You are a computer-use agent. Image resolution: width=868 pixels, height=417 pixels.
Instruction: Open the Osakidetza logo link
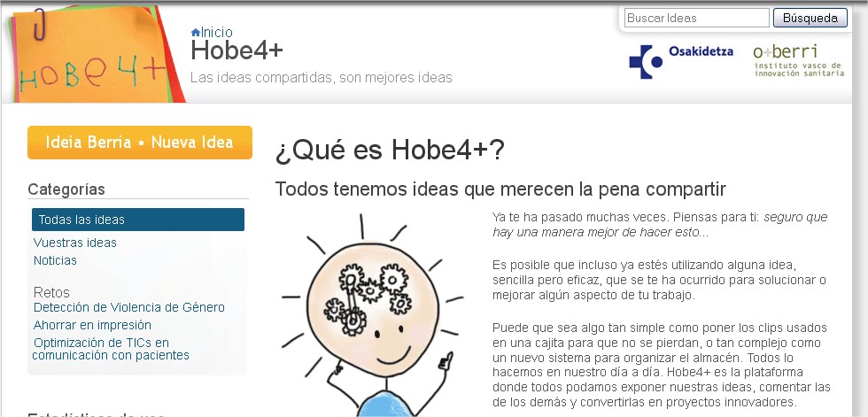coord(680,60)
